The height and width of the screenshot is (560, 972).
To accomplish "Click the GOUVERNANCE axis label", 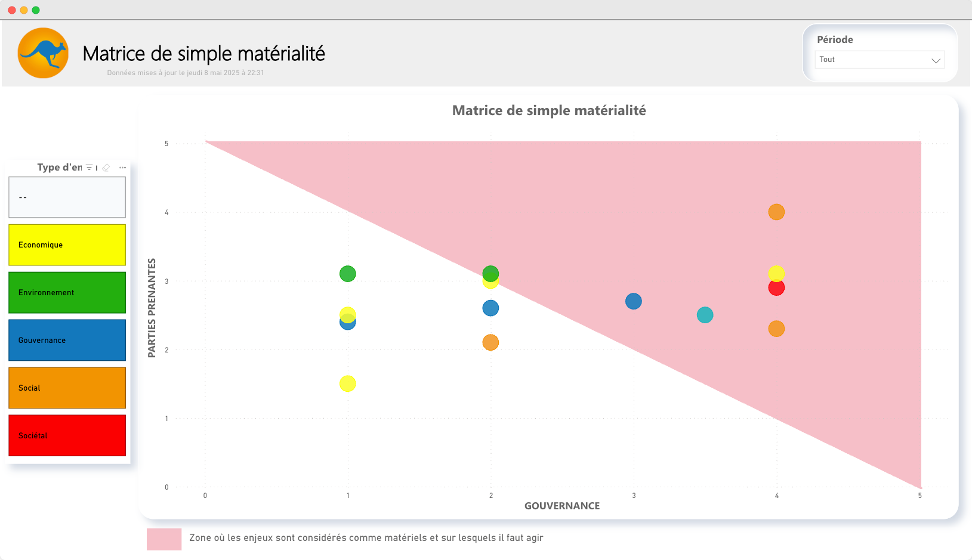I will click(x=562, y=506).
